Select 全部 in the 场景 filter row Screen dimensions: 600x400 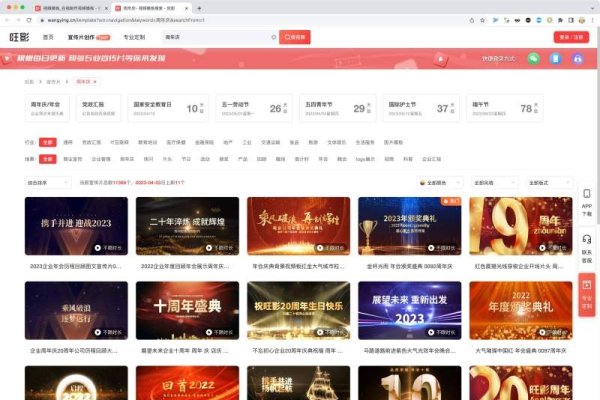(48, 159)
